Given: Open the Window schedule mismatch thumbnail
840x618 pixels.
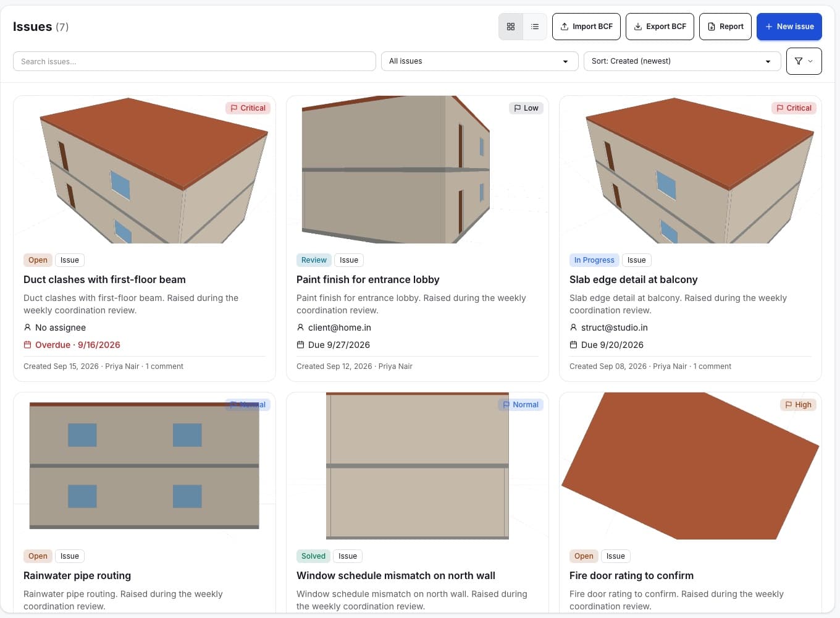Looking at the screenshot, I should pyautogui.click(x=418, y=466).
